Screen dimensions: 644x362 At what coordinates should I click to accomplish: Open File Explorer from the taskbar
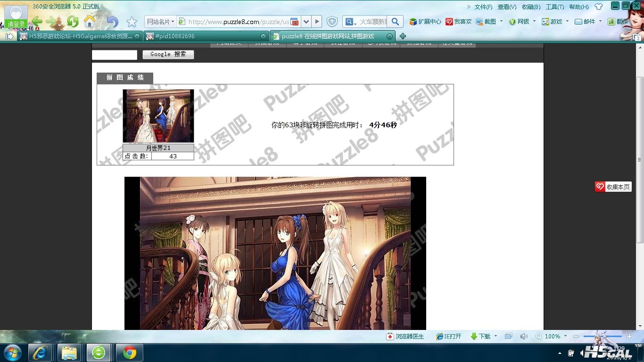[x=69, y=353]
